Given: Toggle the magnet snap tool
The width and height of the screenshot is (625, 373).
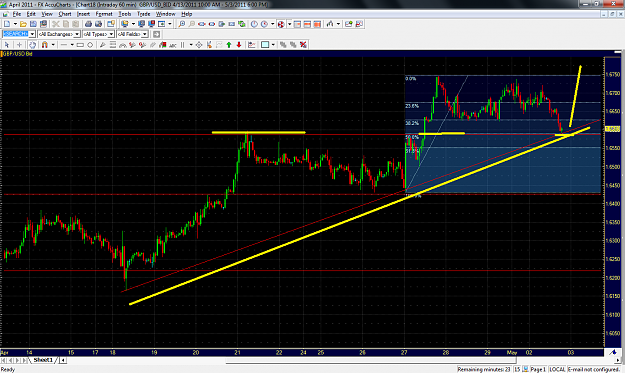Looking at the screenshot, I should click(45, 45).
